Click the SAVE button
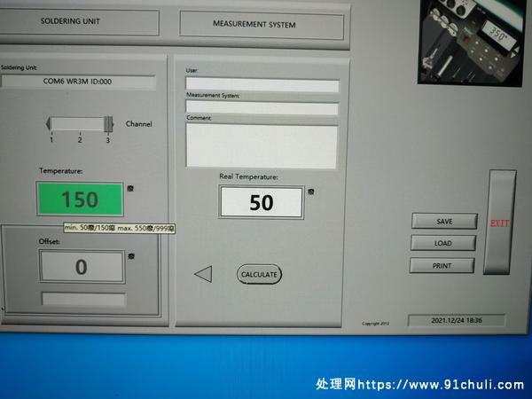The width and height of the screenshot is (532, 399). pyautogui.click(x=443, y=221)
